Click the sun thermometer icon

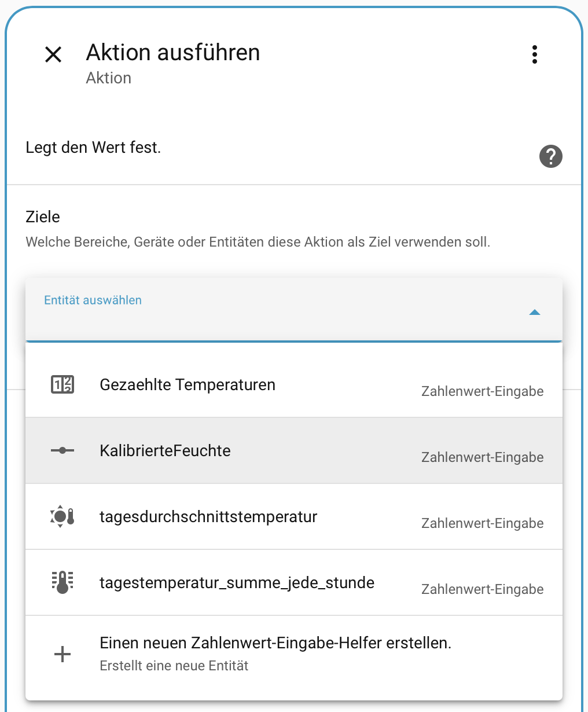pos(63,516)
